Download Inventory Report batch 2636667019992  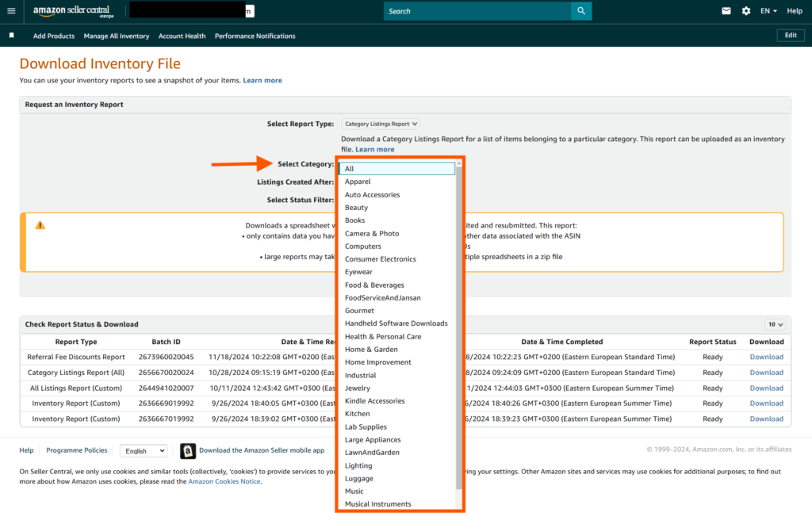pos(767,419)
